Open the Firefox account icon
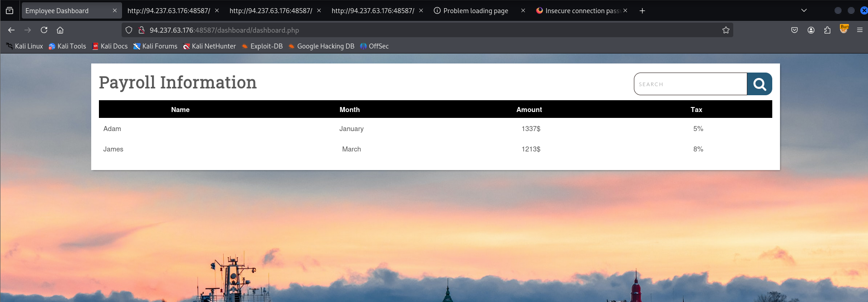This screenshot has height=302, width=868. pyautogui.click(x=811, y=30)
